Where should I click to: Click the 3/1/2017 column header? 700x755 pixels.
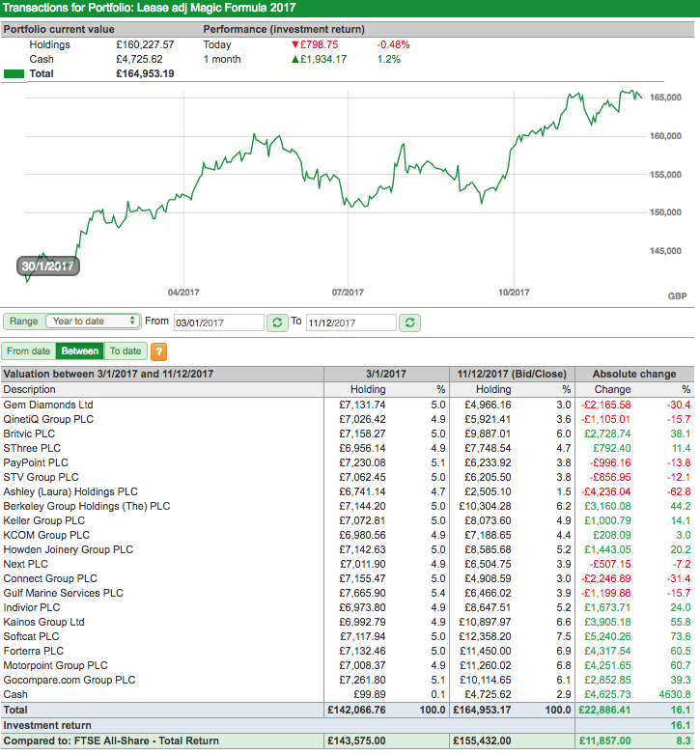tap(386, 375)
